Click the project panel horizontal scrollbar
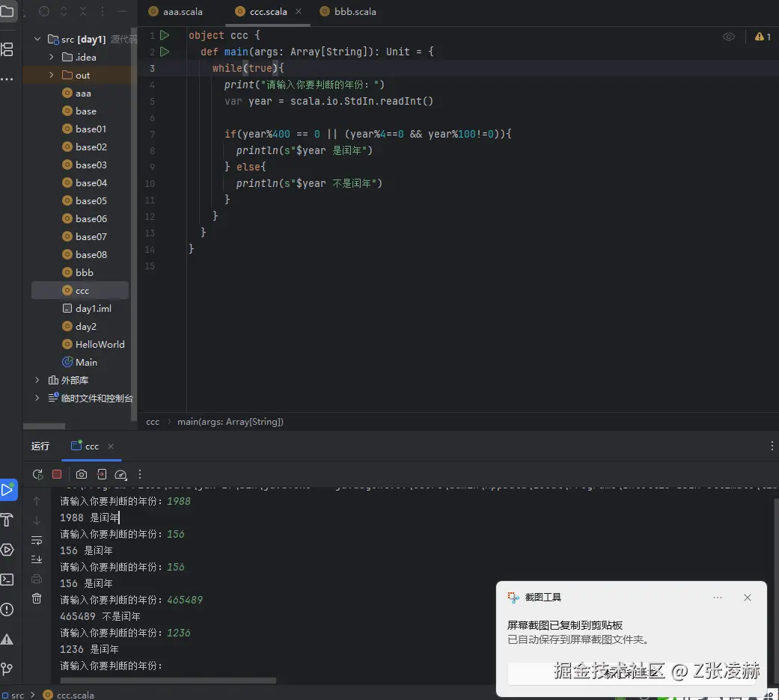 (x=44, y=426)
